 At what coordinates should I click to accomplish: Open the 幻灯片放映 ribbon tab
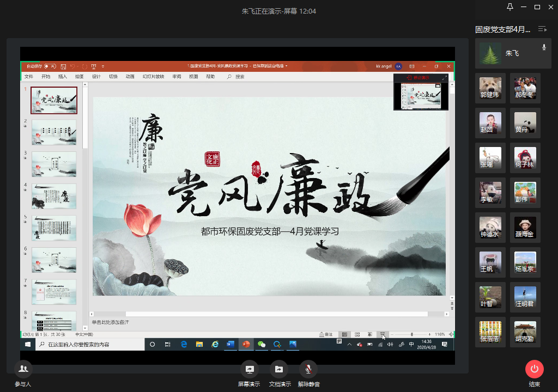pos(153,77)
